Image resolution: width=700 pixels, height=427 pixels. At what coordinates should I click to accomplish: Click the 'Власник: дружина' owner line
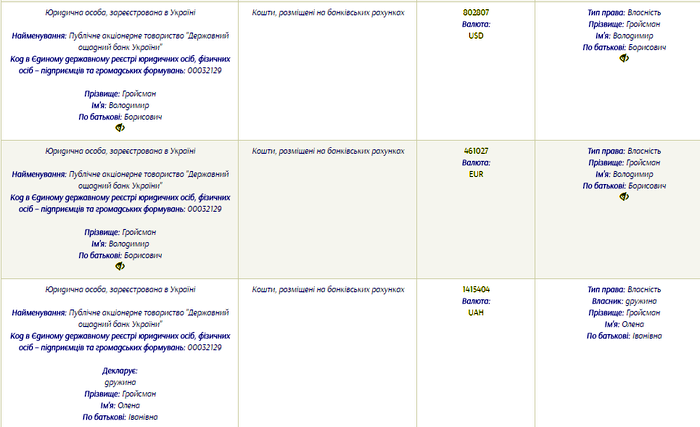coord(624,301)
